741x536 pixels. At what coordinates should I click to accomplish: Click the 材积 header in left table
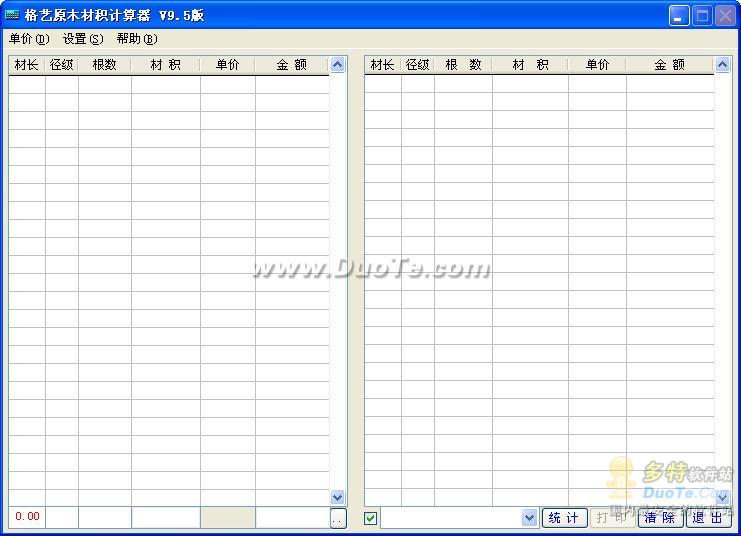166,65
